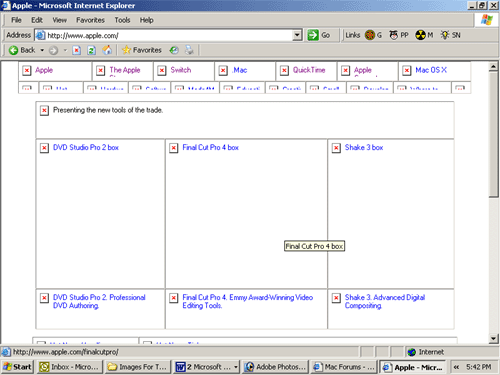Open the Tools menu
Viewport: 500px width, 375px height.
pyautogui.click(x=122, y=20)
